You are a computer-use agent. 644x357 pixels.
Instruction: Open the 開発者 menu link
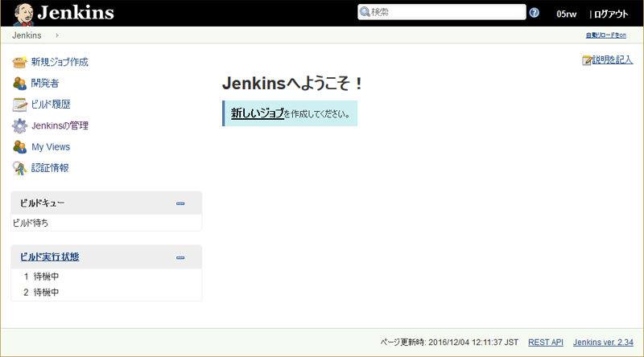pos(45,84)
